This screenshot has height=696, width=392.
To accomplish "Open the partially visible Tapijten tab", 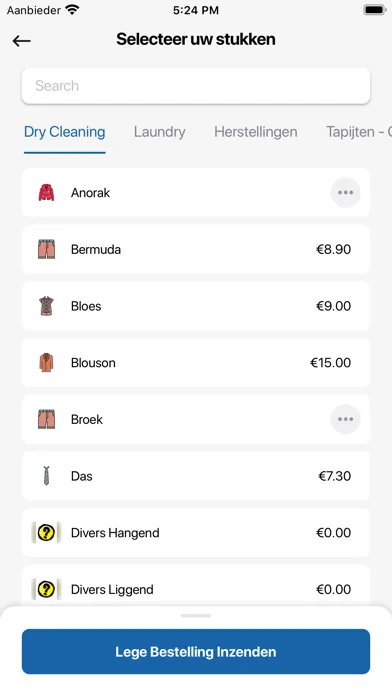I will 359,132.
